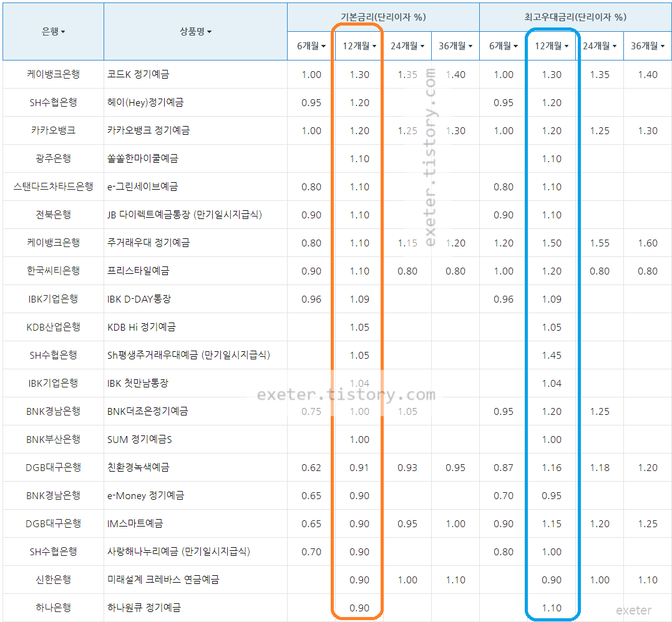The image size is (672, 622).
Task: Click 1.45 rate in Sh평생주거래우대예금 row
Action: 552,355
